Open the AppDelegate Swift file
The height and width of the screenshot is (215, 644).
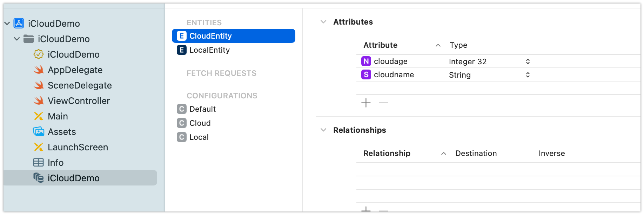click(75, 70)
